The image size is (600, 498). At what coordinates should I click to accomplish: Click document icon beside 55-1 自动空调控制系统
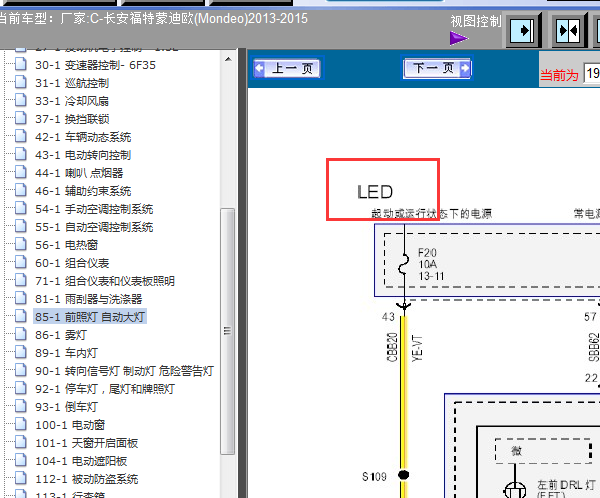coord(21,226)
